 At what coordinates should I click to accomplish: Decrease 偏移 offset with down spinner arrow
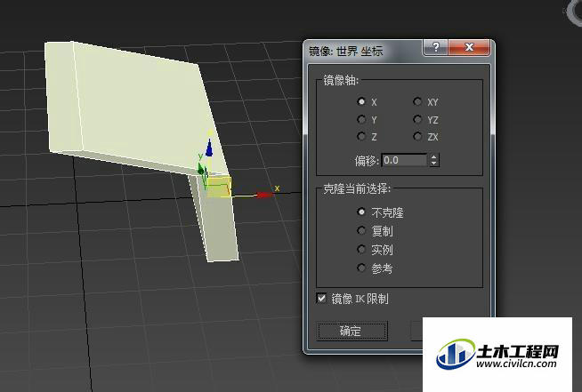click(434, 164)
